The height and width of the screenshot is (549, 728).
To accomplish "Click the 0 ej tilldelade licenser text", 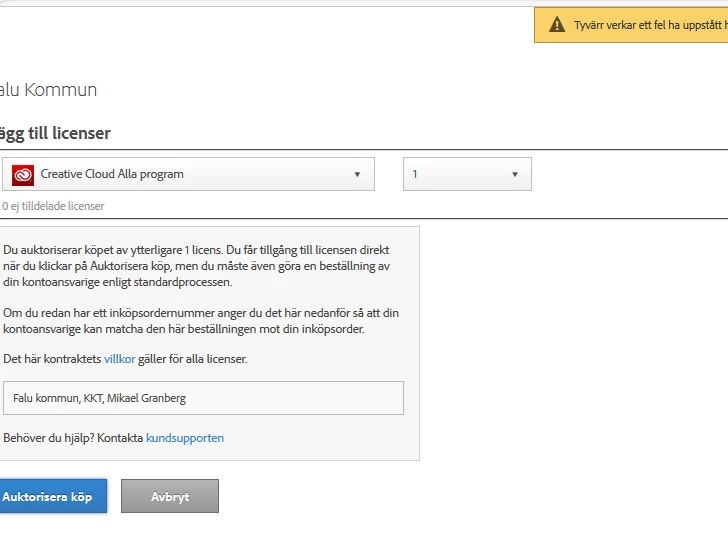I will (x=53, y=206).
